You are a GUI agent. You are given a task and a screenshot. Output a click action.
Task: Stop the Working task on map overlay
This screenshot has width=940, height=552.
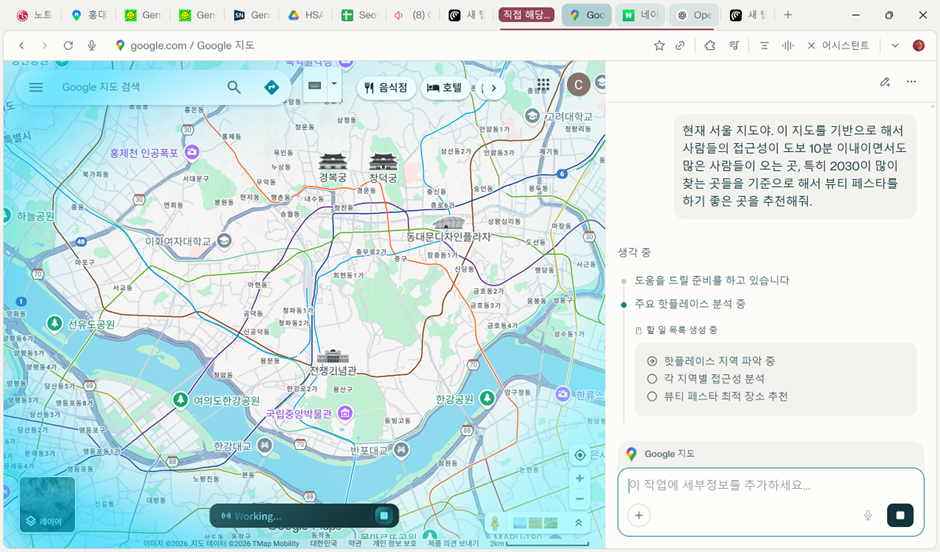coord(384,515)
